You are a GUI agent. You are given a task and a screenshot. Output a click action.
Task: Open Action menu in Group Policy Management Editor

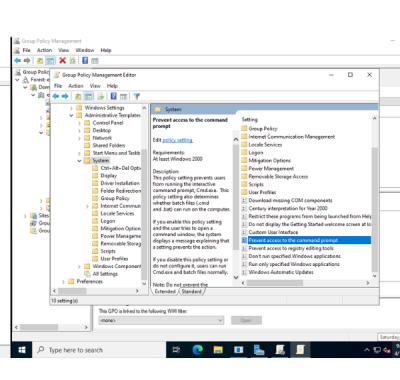(x=76, y=86)
